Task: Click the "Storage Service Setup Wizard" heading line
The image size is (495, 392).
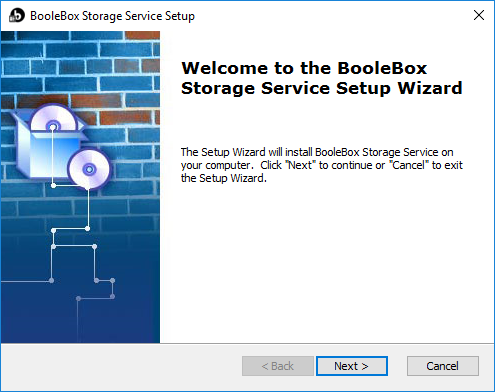Action: pyautogui.click(x=322, y=89)
